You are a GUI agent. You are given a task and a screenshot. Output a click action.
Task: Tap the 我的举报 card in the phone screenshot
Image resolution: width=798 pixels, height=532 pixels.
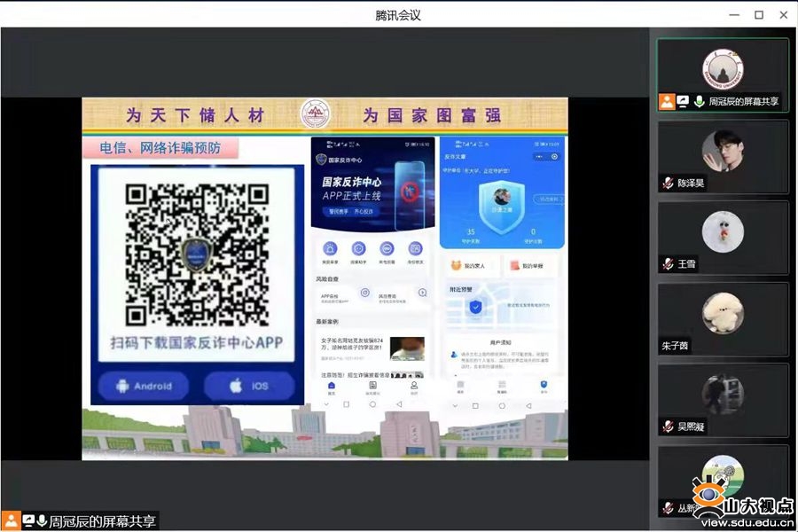pos(532,265)
